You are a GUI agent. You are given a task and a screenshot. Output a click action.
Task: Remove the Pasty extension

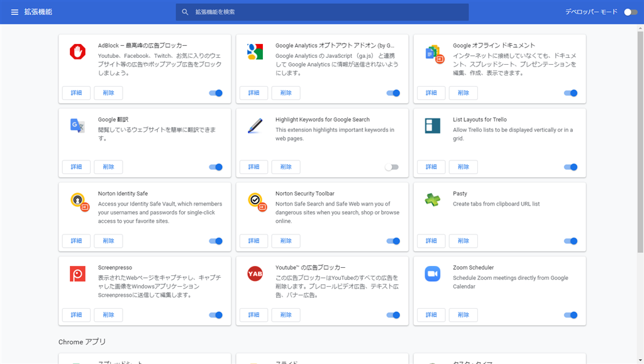click(x=464, y=241)
